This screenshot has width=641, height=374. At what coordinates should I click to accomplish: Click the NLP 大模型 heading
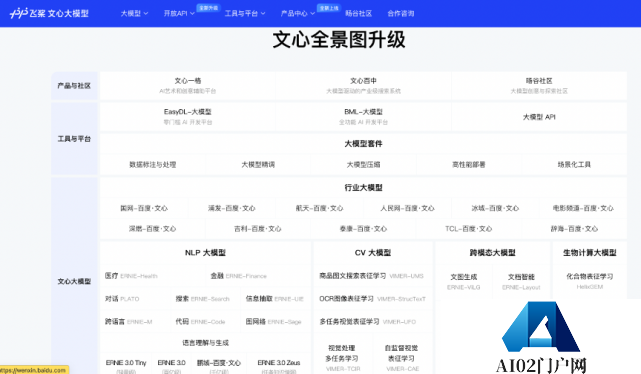(x=205, y=253)
